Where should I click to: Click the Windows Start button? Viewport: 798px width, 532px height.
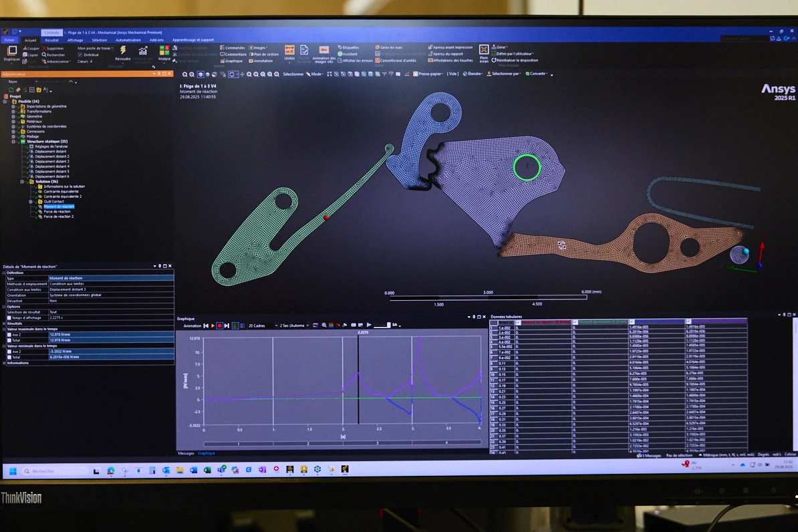pyautogui.click(x=13, y=471)
